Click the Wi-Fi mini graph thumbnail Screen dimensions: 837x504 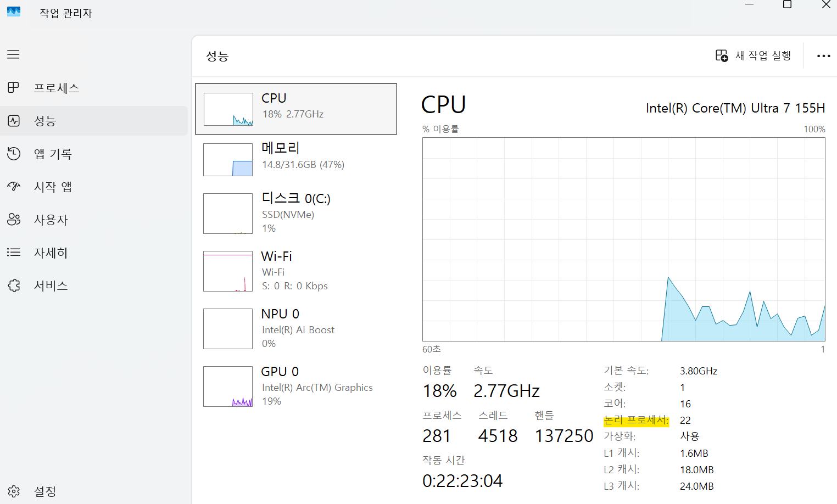(x=228, y=271)
